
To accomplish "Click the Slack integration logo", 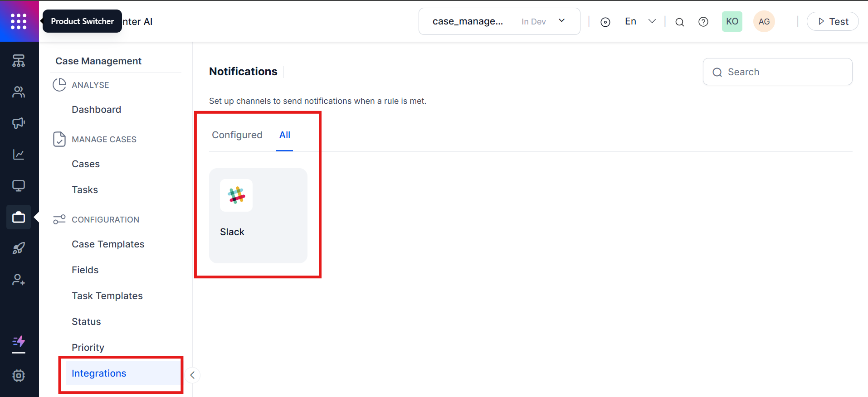I will 236,195.
